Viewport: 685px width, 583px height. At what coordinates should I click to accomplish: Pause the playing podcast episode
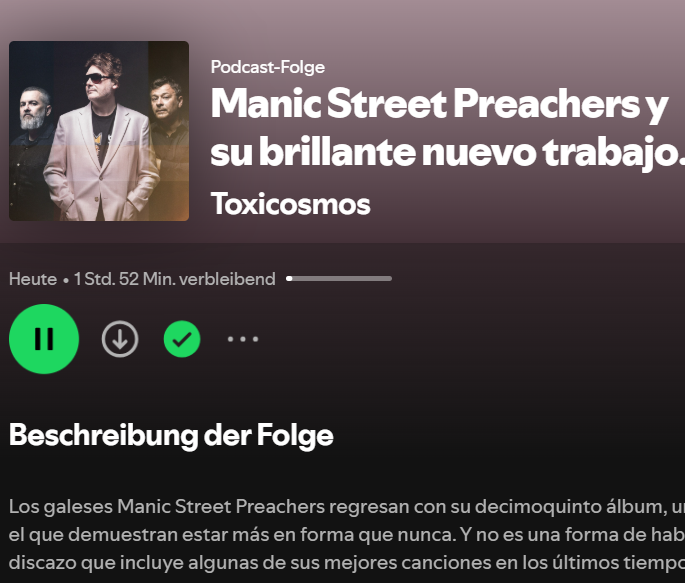click(x=44, y=339)
